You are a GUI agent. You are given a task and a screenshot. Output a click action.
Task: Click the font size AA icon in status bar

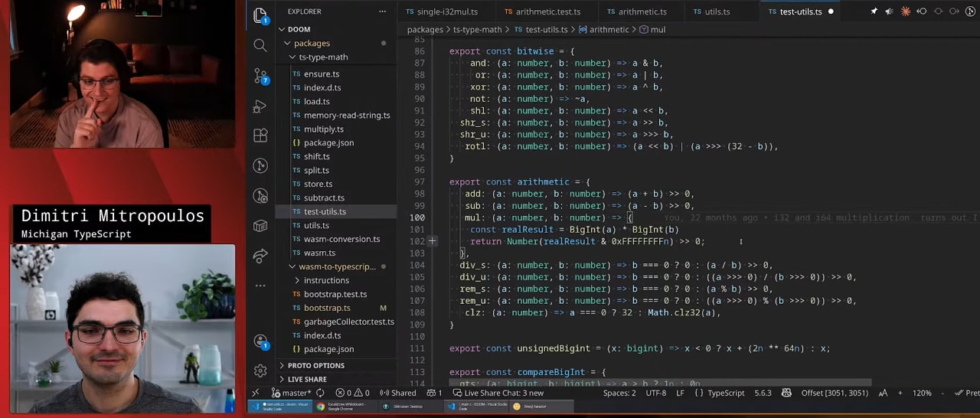(883, 393)
